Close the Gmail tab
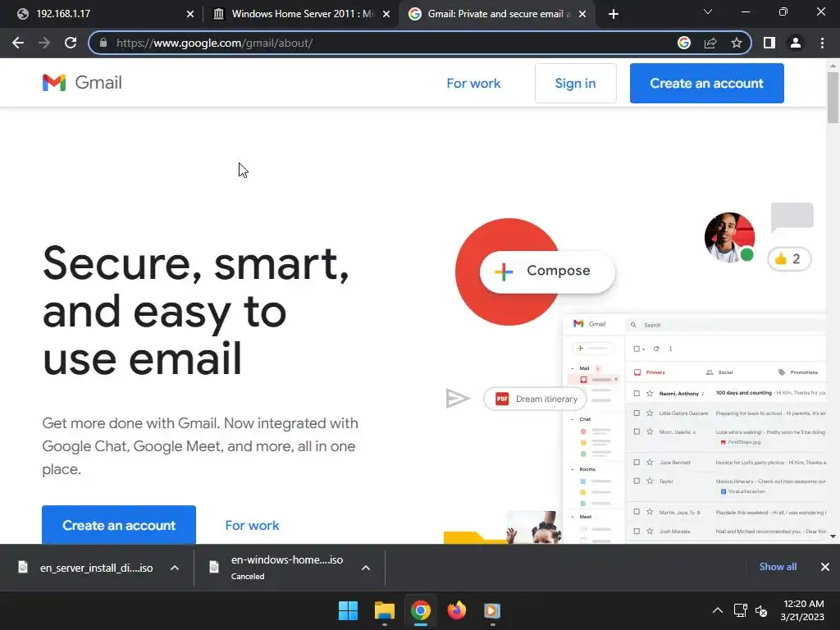Viewport: 840px width, 630px height. tap(582, 14)
